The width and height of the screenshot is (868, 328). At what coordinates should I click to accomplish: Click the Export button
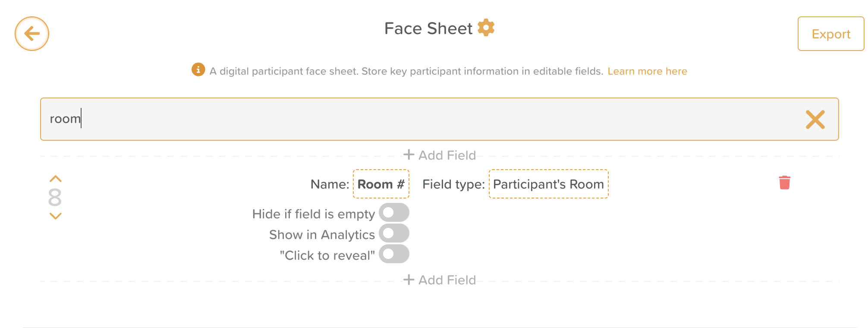(830, 34)
